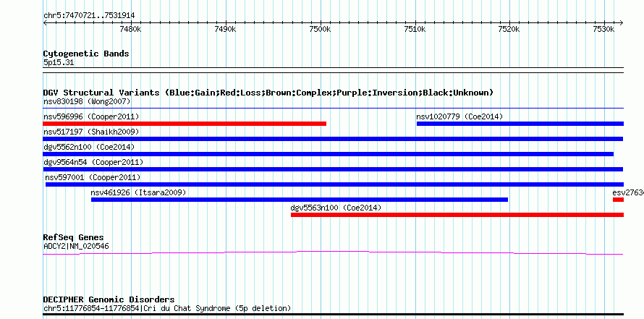Click the ruler's right scroll arrow
This screenshot has height=319, width=644.
(x=622, y=23)
